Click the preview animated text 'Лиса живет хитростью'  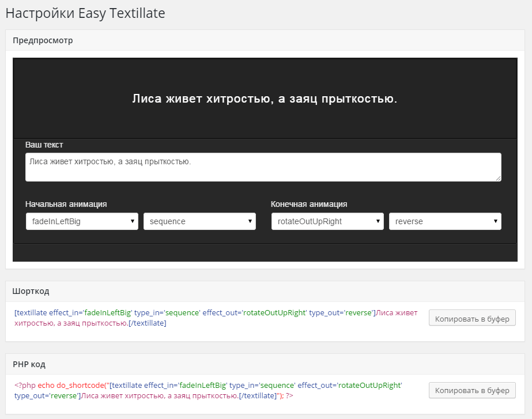point(265,99)
